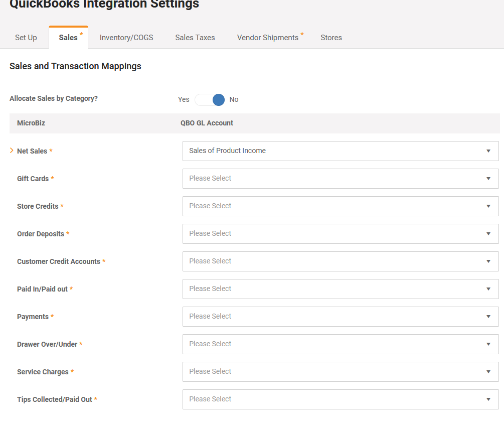Click the Sales of Product Income selected value
This screenshot has width=504, height=428.
(227, 151)
